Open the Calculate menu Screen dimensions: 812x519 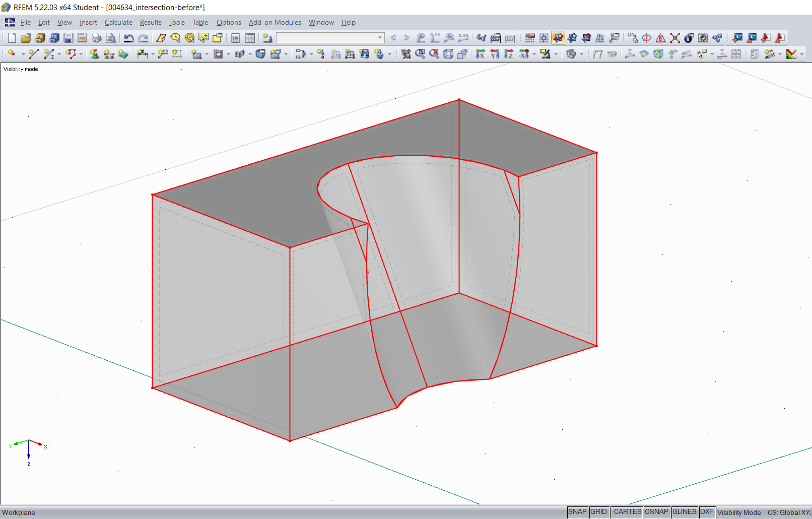[x=119, y=22]
